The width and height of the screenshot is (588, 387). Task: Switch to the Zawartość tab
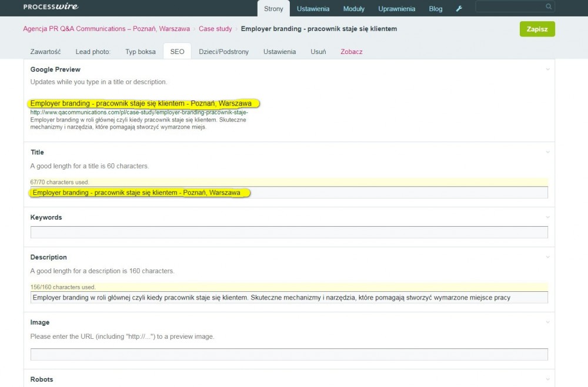[45, 52]
